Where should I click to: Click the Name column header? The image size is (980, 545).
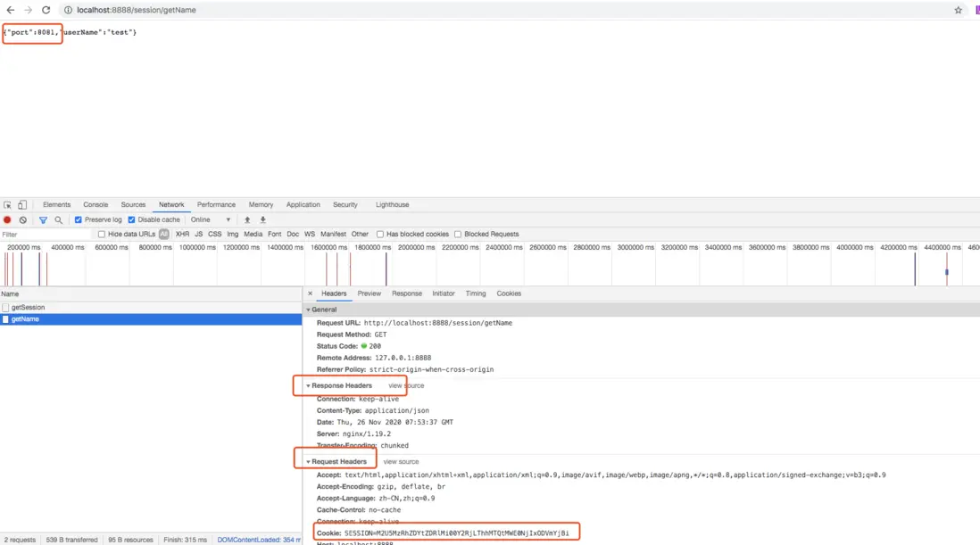tap(151, 294)
